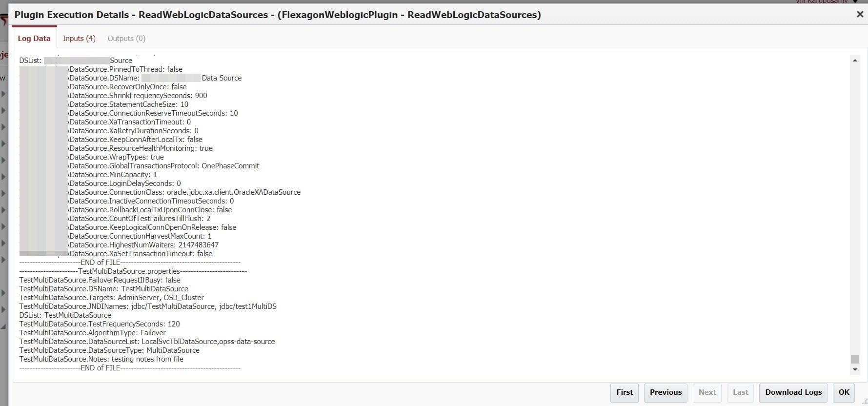Image resolution: width=868 pixels, height=406 pixels.
Task: Click the log scrollbar up arrow
Action: 855,61
